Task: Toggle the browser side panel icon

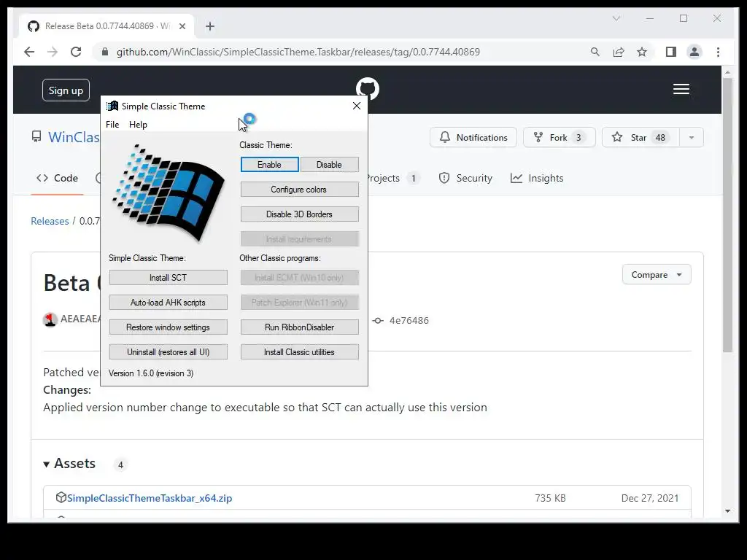Action: [x=671, y=52]
